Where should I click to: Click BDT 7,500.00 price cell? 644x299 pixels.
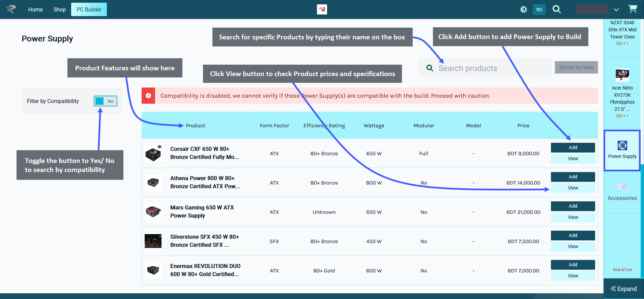coord(523,241)
